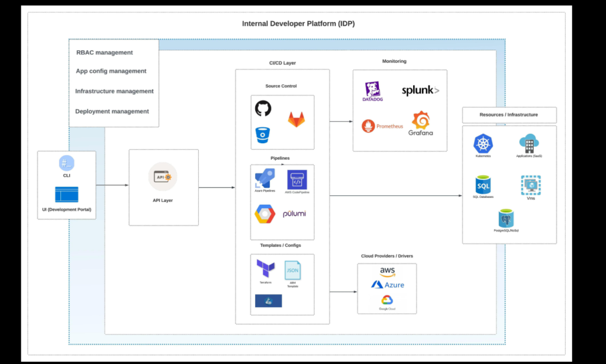
Task: Select the Kubernetes wheel icon
Action: 483,143
